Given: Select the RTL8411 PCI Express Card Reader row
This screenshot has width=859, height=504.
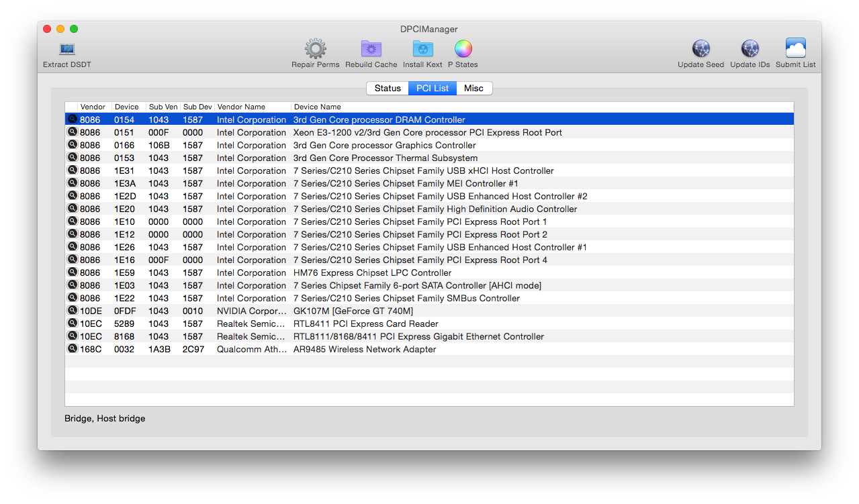Looking at the screenshot, I should 366,323.
